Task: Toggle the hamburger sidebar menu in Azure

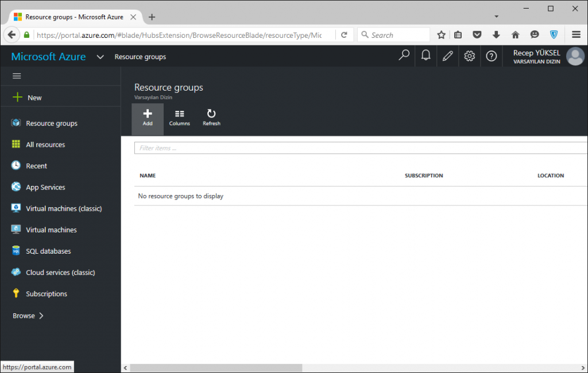Action: pos(17,76)
